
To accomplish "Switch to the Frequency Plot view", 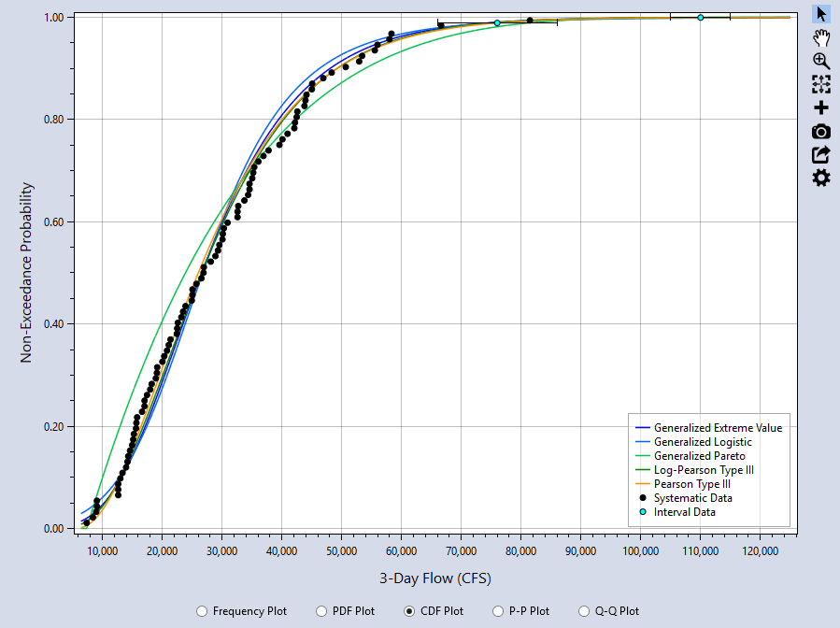I will [x=202, y=611].
